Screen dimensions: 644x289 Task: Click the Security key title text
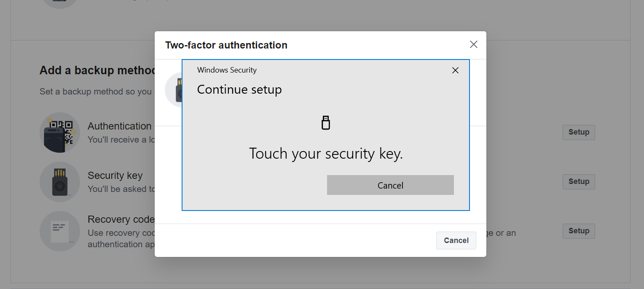[115, 176]
